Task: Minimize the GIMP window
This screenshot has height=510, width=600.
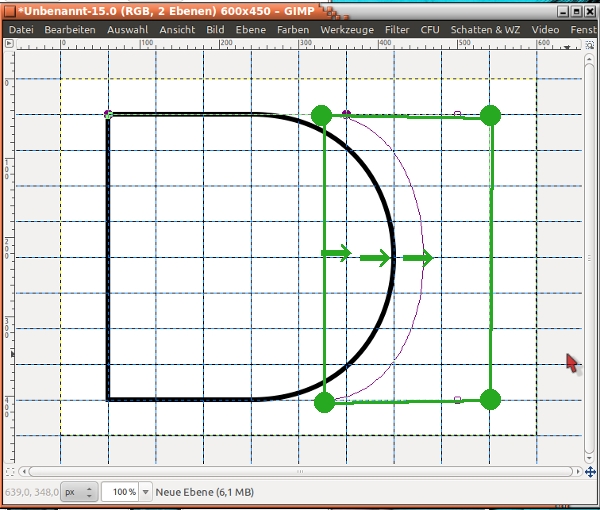Action: [563, 11]
